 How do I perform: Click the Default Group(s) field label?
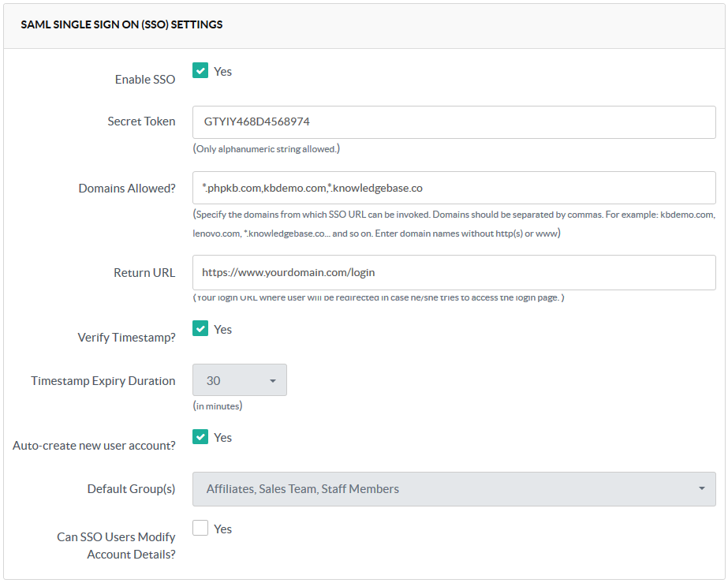point(131,489)
